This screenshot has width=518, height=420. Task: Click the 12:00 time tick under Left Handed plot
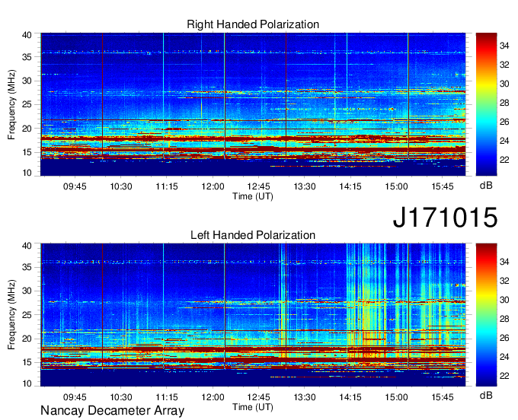tap(213, 396)
